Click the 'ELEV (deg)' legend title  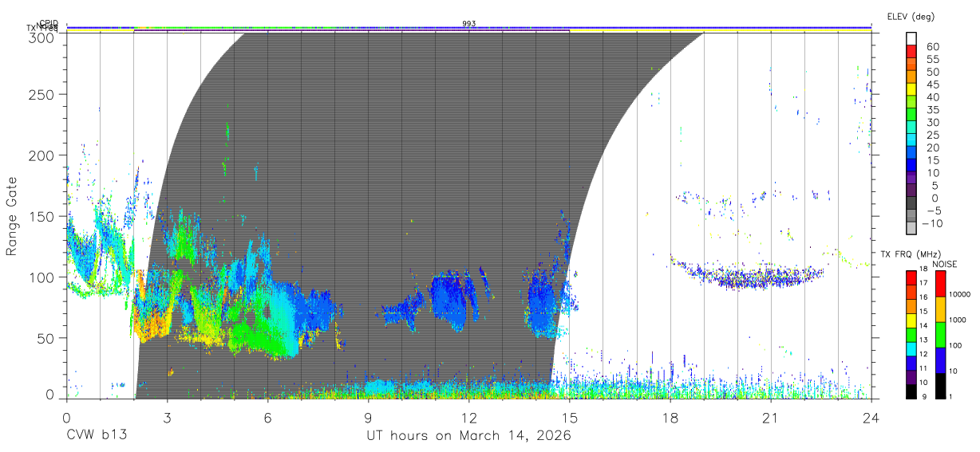911,16
